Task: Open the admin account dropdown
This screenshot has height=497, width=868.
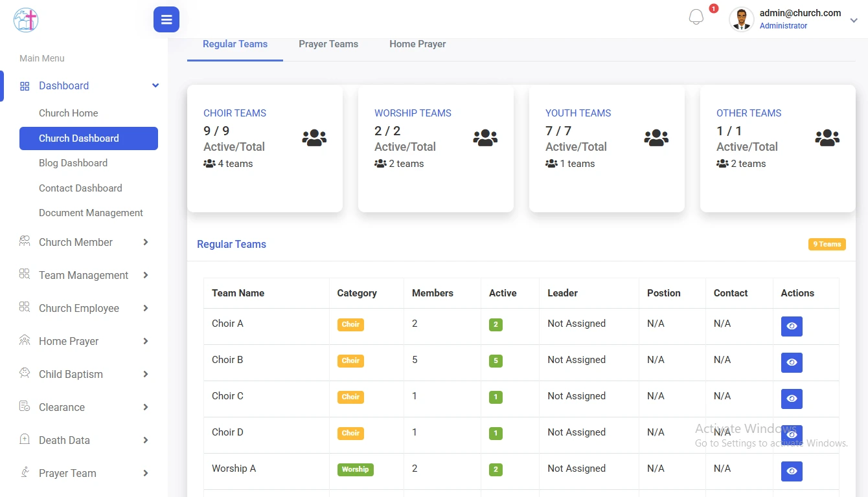Action: coord(854,19)
